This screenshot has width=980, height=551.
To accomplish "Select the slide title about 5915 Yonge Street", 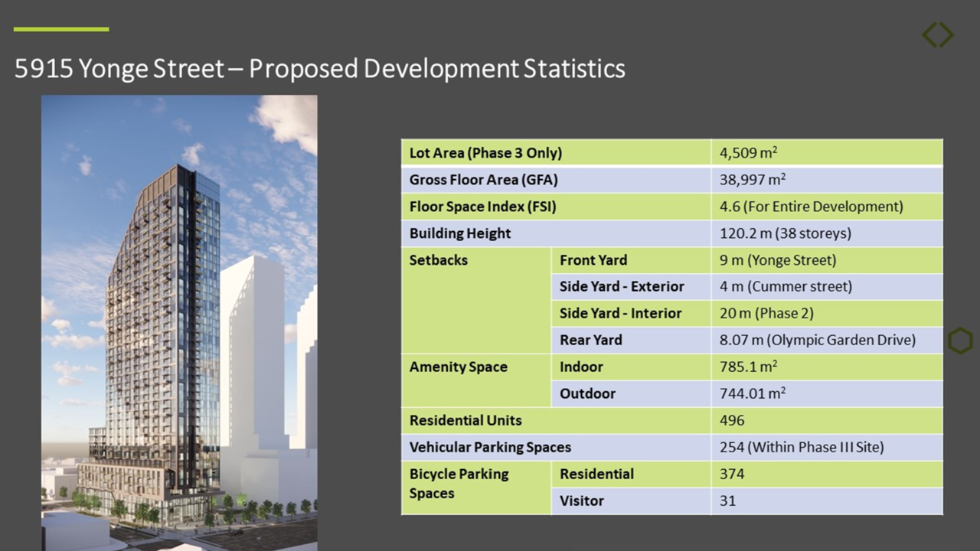I will 319,69.
